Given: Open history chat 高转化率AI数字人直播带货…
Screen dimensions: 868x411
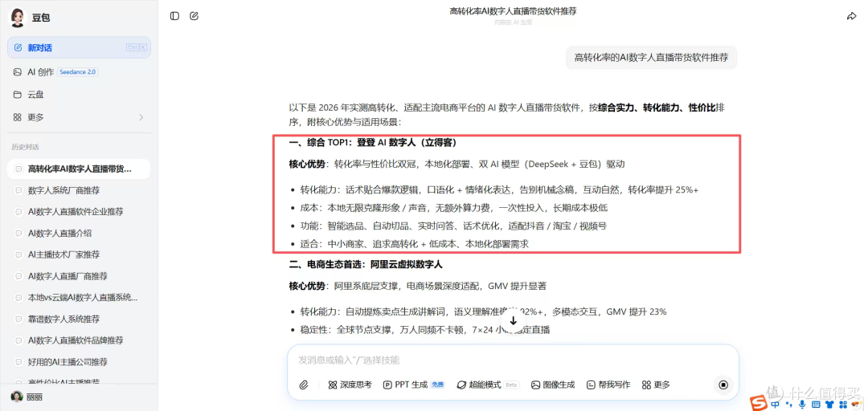Looking at the screenshot, I should click(x=79, y=169).
